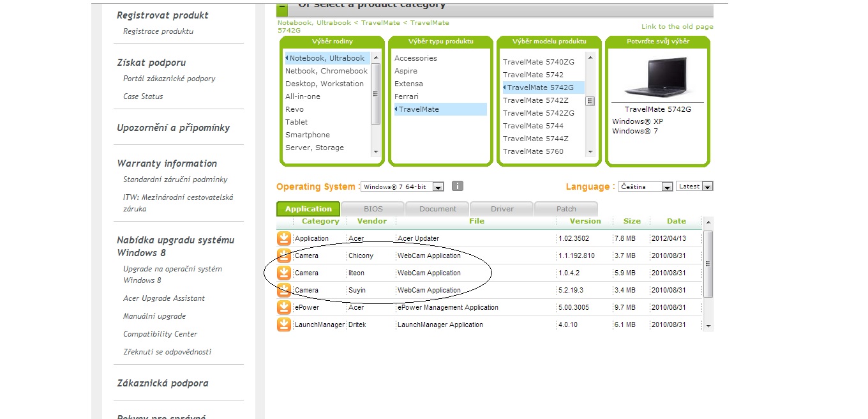Screen dimensions: 868x419
Task: Sort by the Date column header
Action: point(677,221)
